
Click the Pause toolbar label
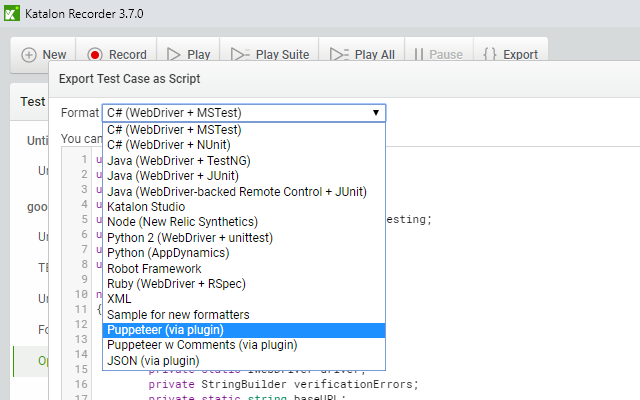click(x=446, y=55)
